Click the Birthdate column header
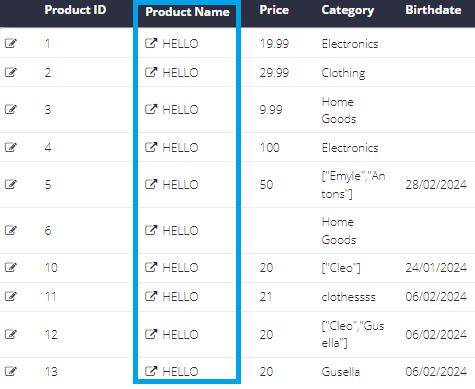 (433, 10)
